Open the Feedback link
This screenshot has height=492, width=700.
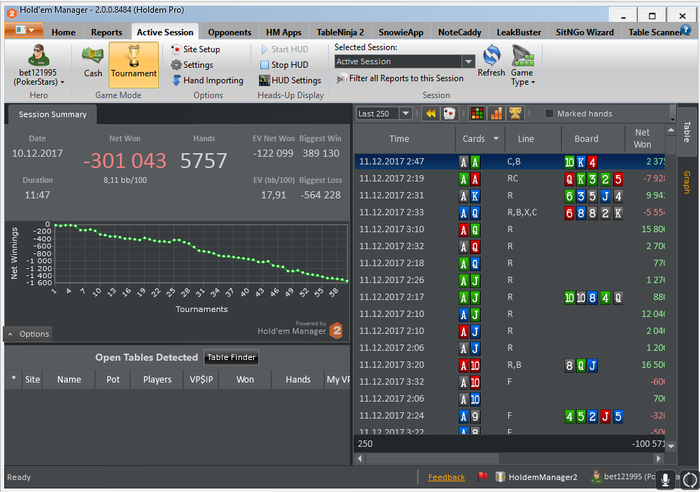[446, 477]
